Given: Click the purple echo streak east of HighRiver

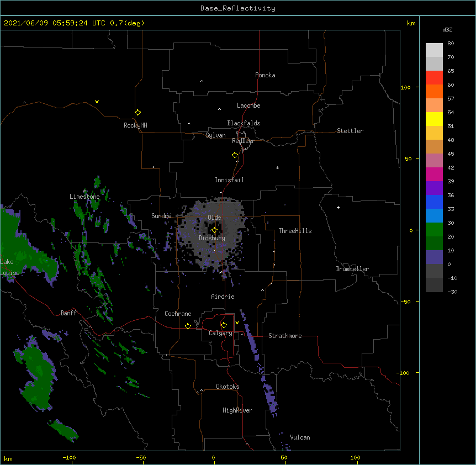Looking at the screenshot, I should tap(270, 399).
